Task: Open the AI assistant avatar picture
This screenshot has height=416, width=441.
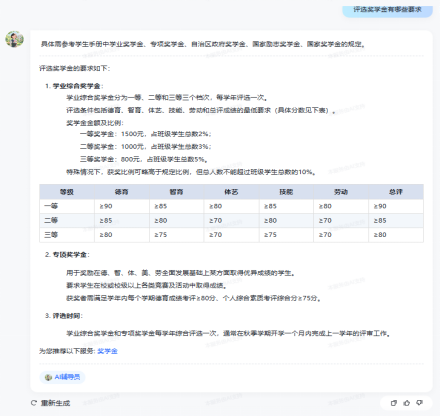Action: [x=14, y=39]
